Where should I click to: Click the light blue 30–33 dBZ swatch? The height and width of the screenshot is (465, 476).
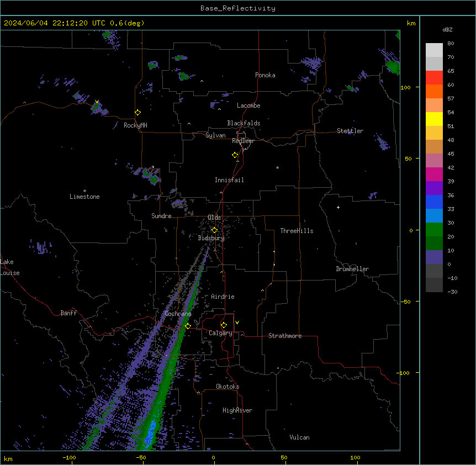pyautogui.click(x=434, y=216)
